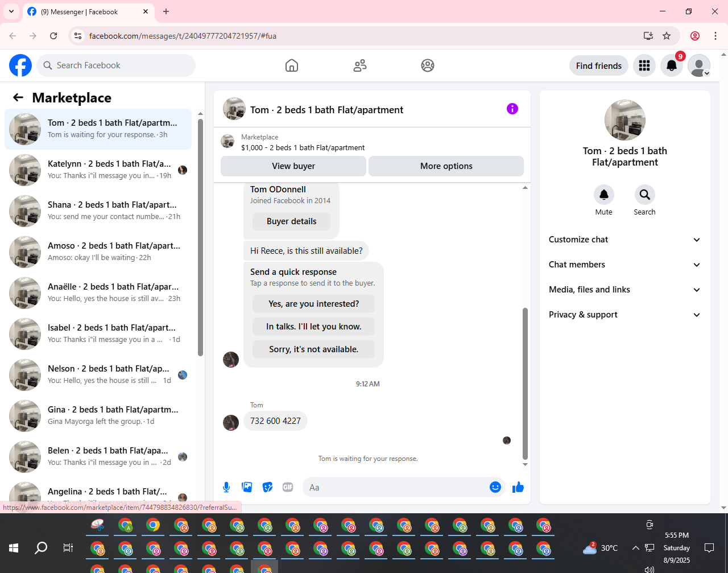
Task: Show hidden system tray icons
Action: point(635,548)
